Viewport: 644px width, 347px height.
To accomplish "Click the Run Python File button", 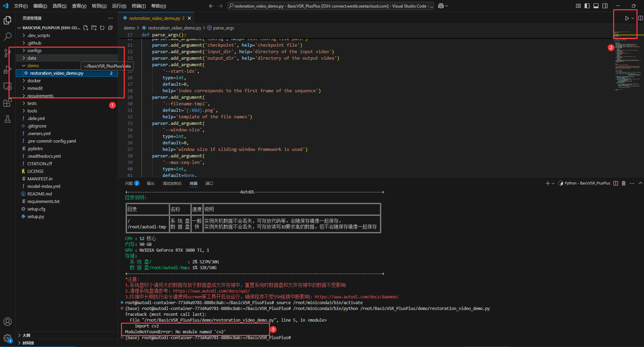I will point(627,18).
